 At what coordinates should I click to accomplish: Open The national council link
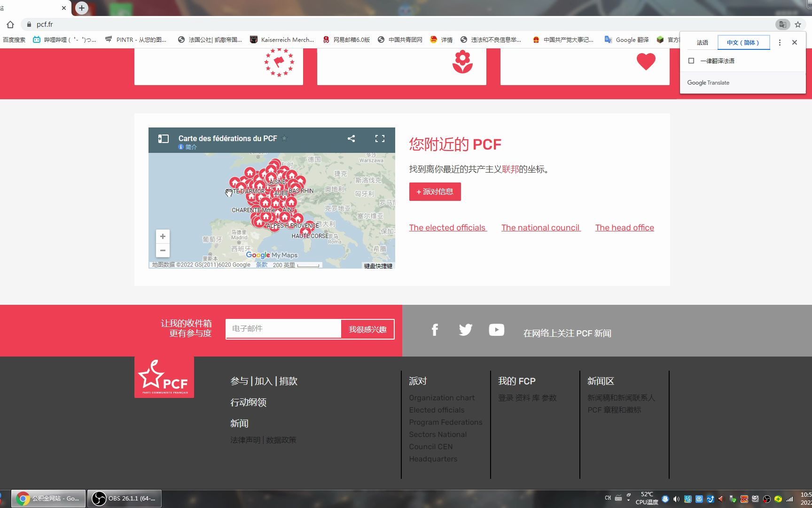541,228
